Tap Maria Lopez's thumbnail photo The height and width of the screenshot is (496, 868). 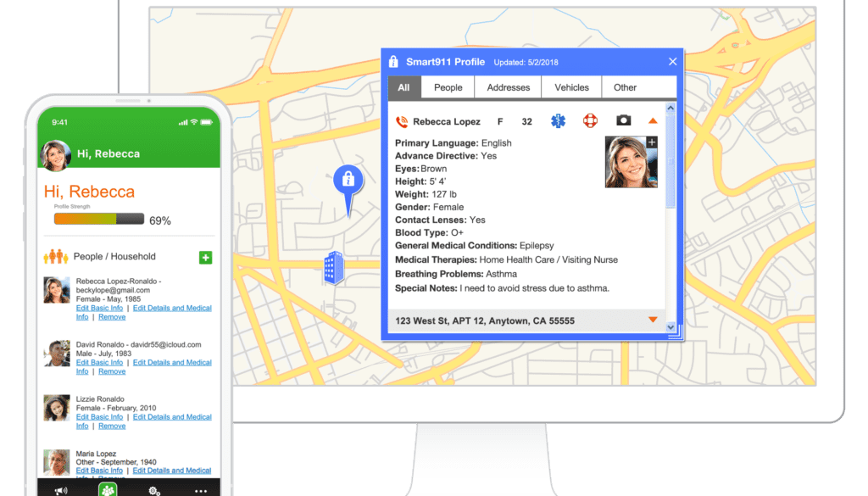[x=57, y=462]
